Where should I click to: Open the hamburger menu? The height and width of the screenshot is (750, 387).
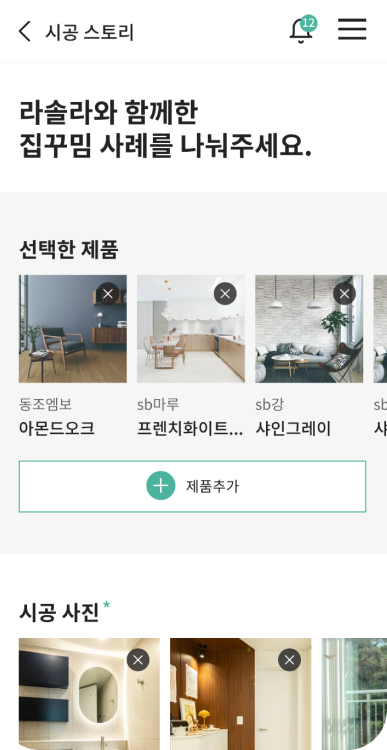(352, 30)
